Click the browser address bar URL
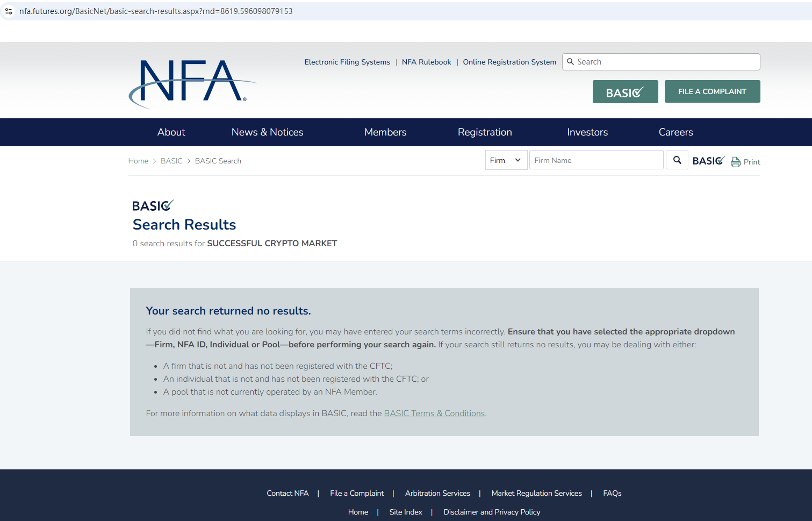 tap(156, 11)
